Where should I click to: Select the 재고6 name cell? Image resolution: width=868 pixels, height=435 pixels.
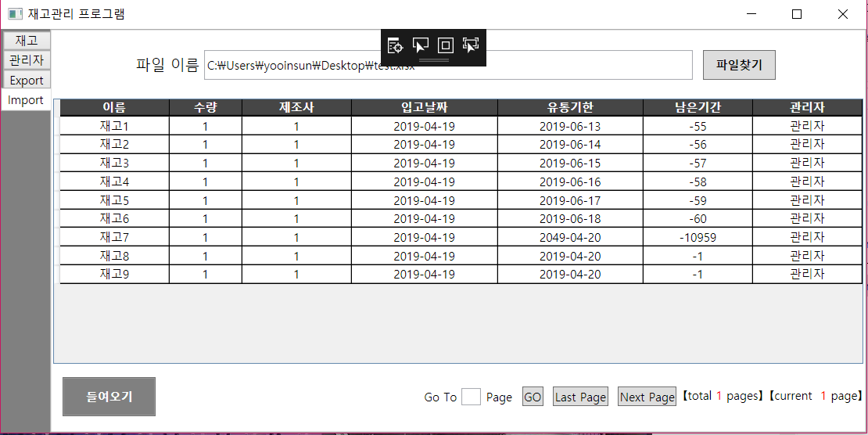tap(115, 218)
